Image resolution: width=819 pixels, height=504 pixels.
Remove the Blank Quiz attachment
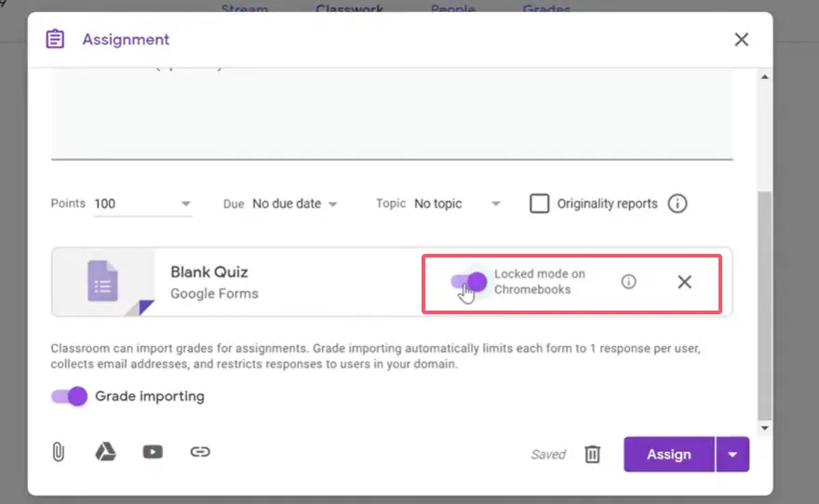684,282
